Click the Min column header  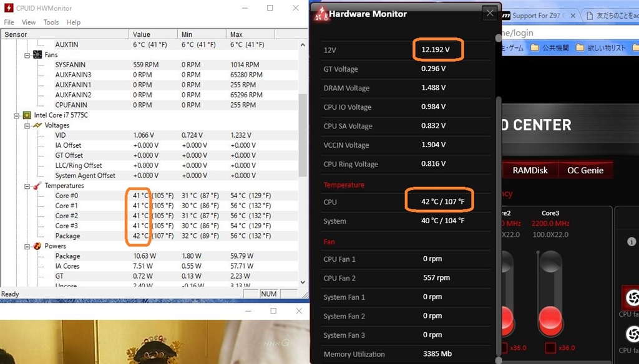202,34
